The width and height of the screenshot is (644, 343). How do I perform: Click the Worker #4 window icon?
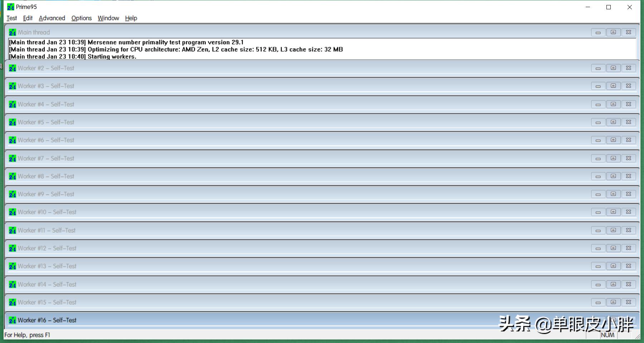(13, 104)
